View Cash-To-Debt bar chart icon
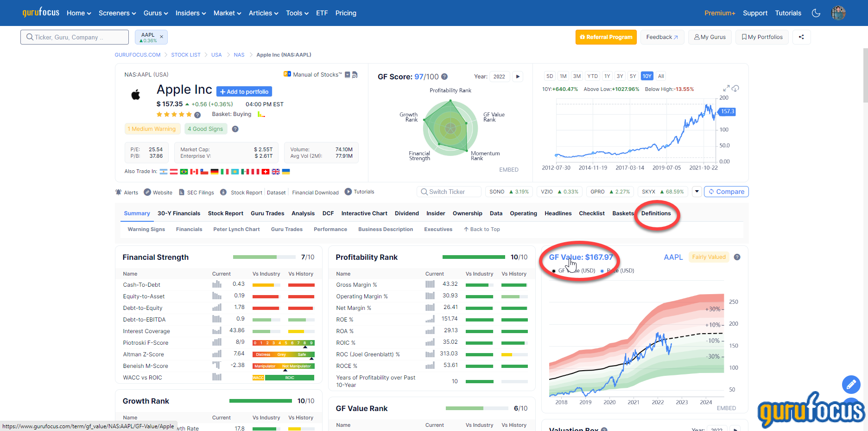This screenshot has height=431, width=868. point(217,284)
